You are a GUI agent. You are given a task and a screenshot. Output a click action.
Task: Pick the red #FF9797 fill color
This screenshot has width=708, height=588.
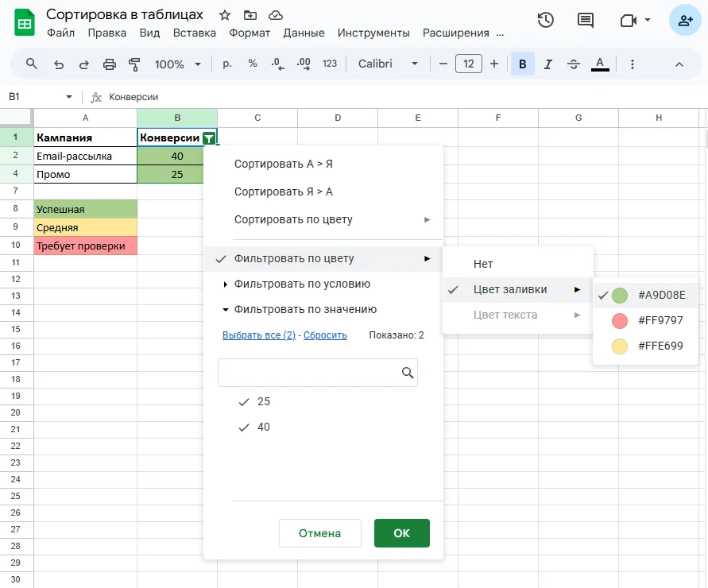click(x=649, y=321)
